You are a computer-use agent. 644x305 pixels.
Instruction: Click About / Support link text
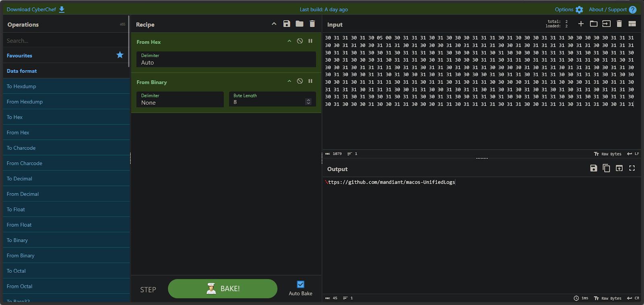[x=608, y=9]
